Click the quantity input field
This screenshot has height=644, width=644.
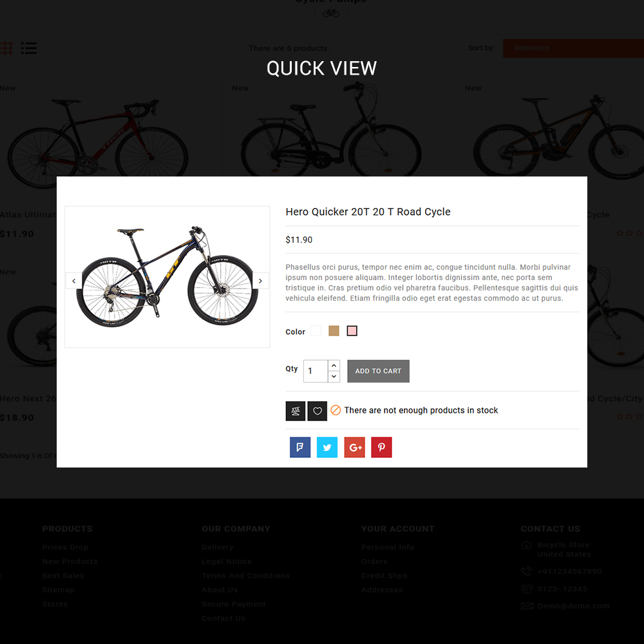(x=316, y=371)
